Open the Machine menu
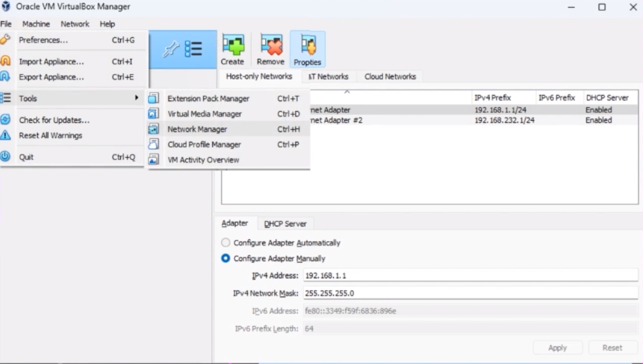The height and width of the screenshot is (364, 643). pos(36,24)
